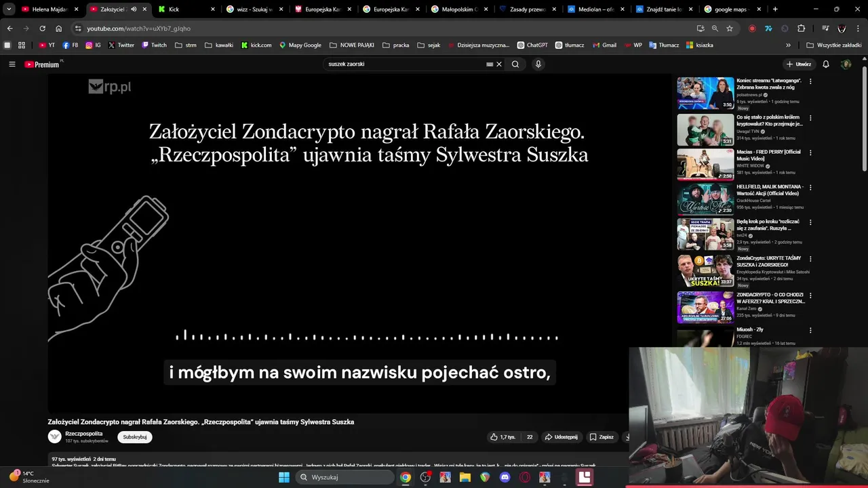Click the Utwórz create button
Image resolution: width=868 pixels, height=488 pixels.
tap(799, 64)
